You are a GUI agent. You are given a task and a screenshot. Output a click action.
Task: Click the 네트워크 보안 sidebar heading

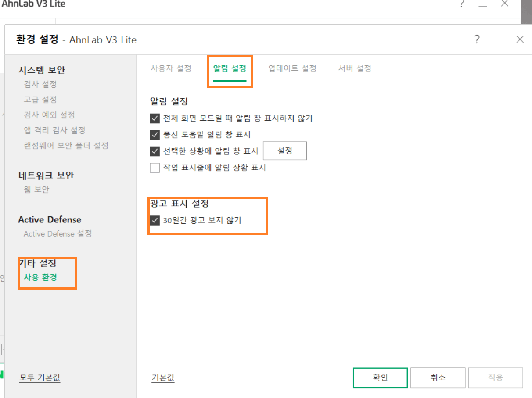tap(46, 175)
